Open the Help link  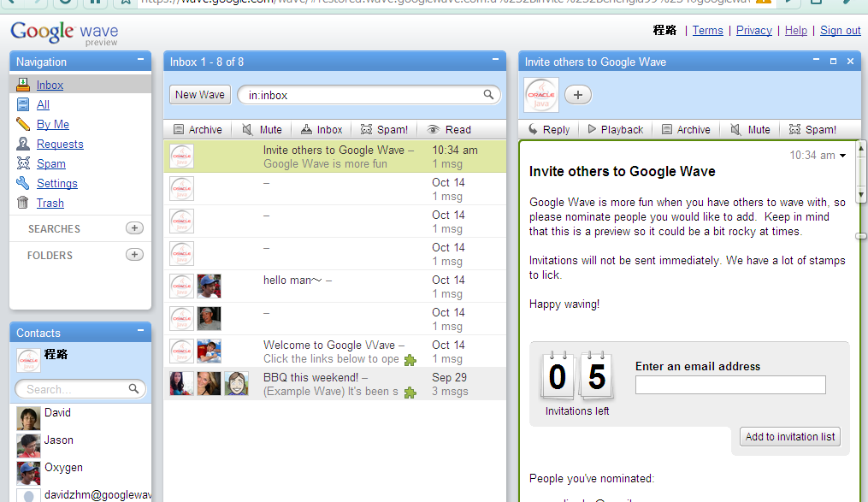click(796, 31)
